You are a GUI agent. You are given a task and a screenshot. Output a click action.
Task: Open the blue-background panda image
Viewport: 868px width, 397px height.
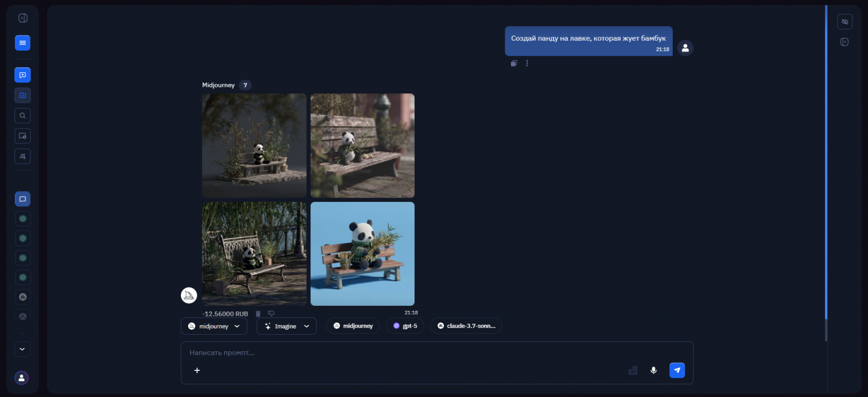point(362,254)
